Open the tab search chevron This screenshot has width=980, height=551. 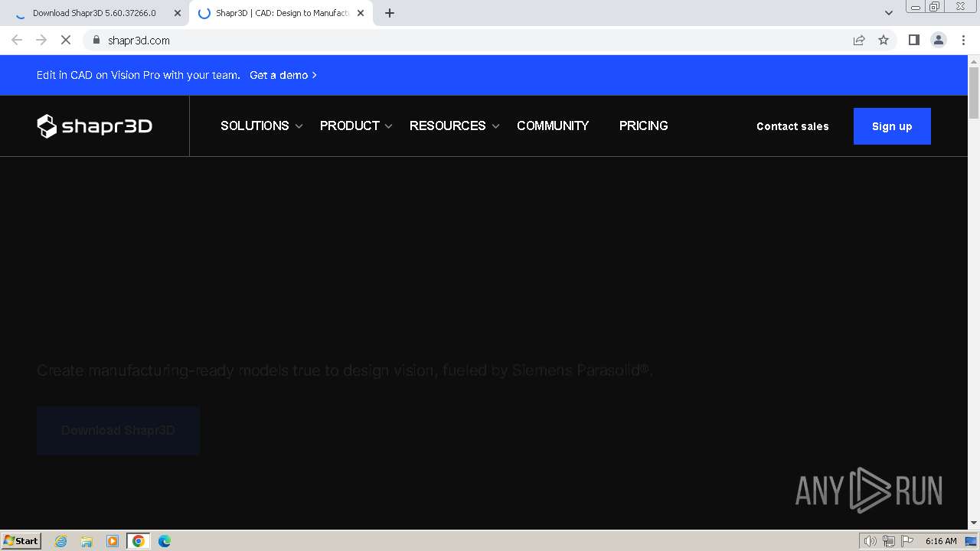(888, 13)
